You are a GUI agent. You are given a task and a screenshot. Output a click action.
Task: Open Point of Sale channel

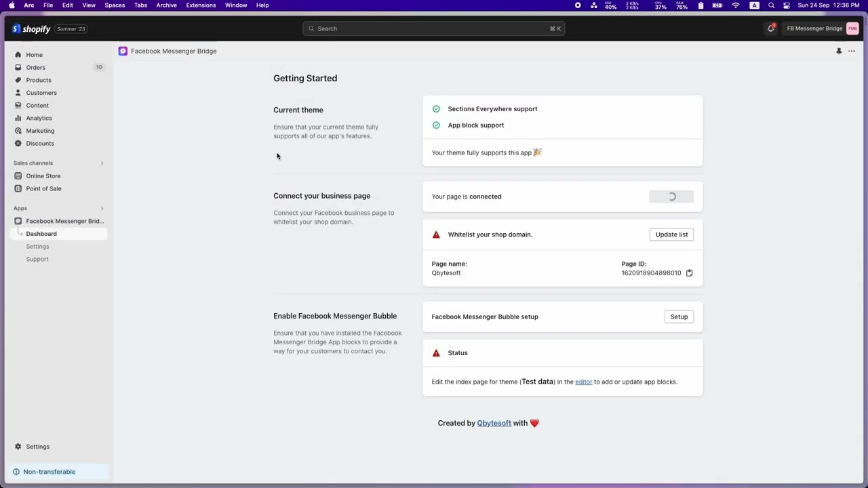click(43, 188)
